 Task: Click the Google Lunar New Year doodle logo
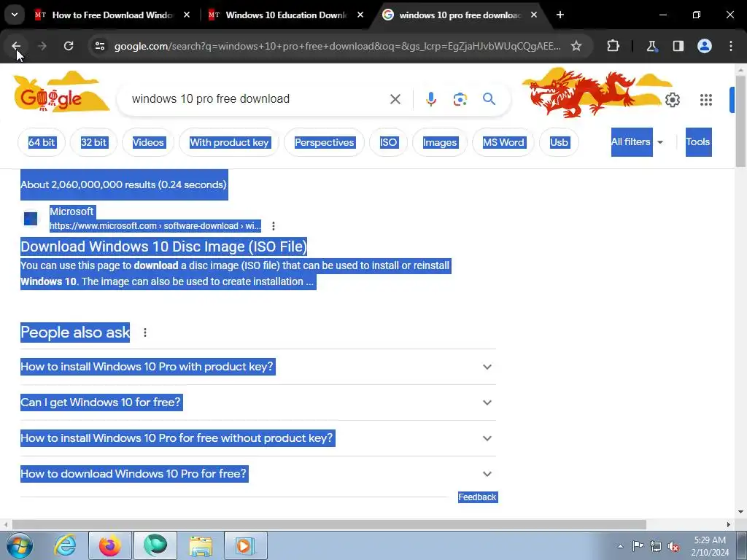click(61, 93)
